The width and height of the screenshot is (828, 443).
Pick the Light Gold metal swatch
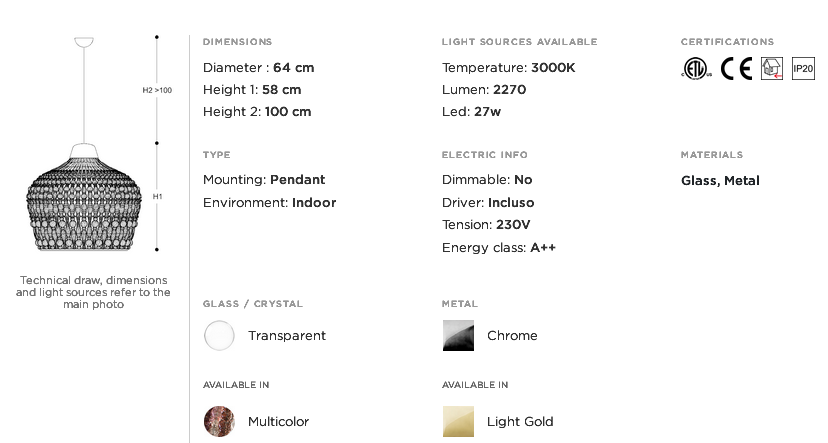458,421
